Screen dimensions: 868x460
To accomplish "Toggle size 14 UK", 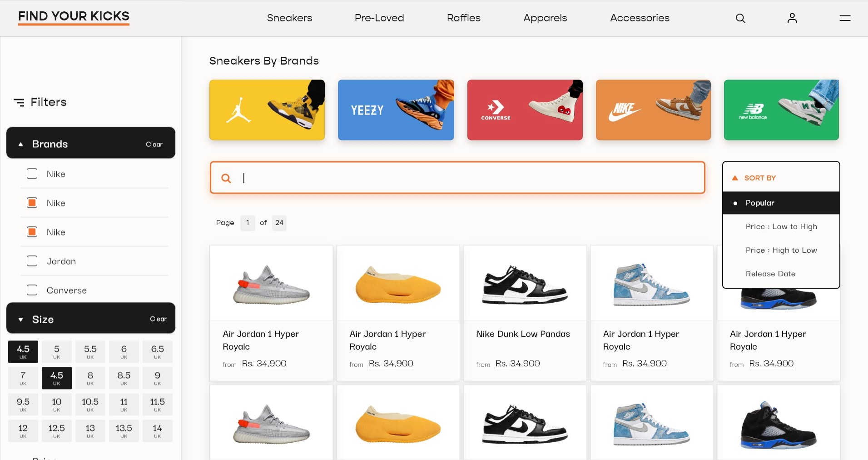I will pos(158,431).
